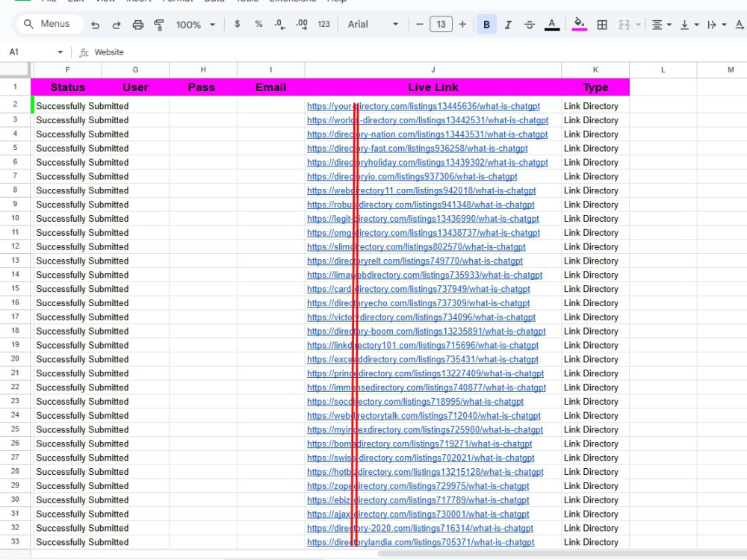This screenshot has height=560, width=747.
Task: Select column J header
Action: coord(433,70)
